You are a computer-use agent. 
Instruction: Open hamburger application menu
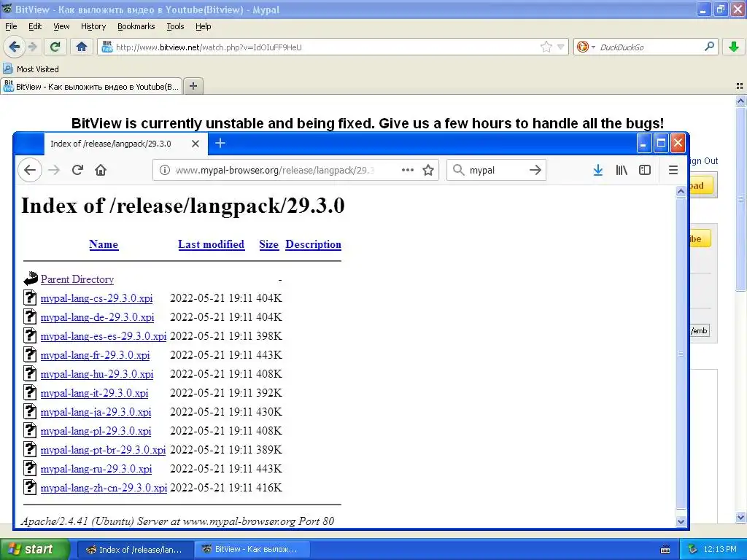(673, 170)
